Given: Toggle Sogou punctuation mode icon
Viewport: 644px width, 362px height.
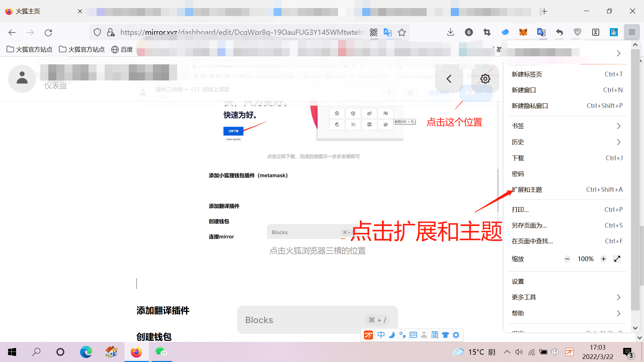Looking at the screenshot, I should click(402, 335).
